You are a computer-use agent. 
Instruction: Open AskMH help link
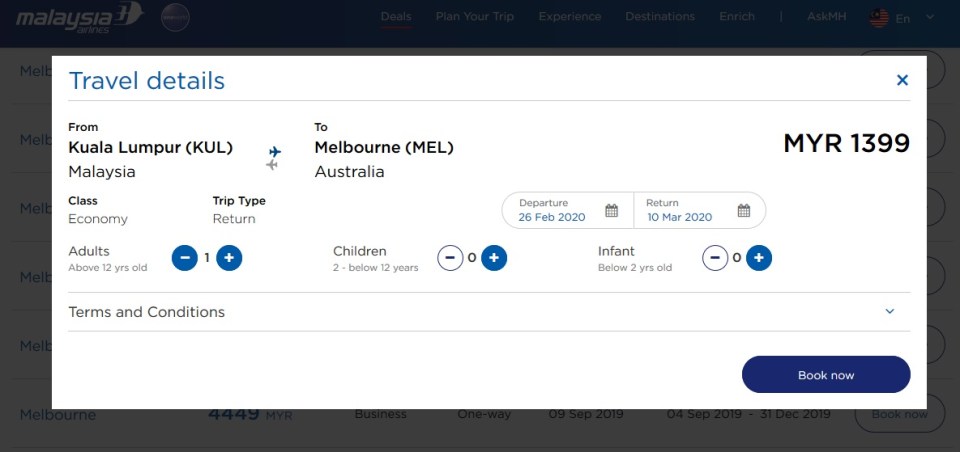825,17
